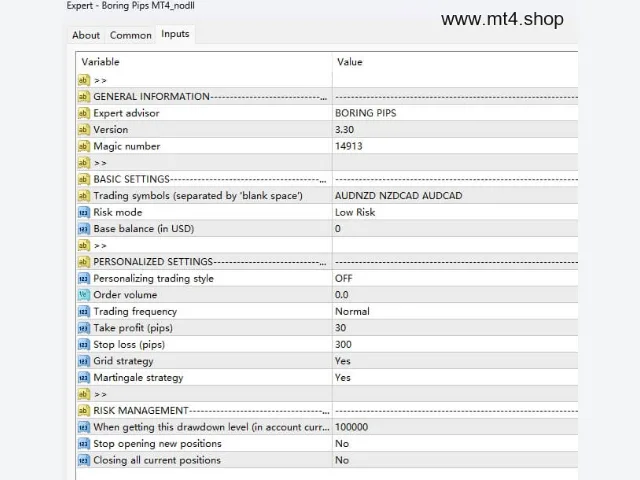This screenshot has width=640, height=480.
Task: Click the icon beside Stop opening new positions
Action: click(x=83, y=444)
